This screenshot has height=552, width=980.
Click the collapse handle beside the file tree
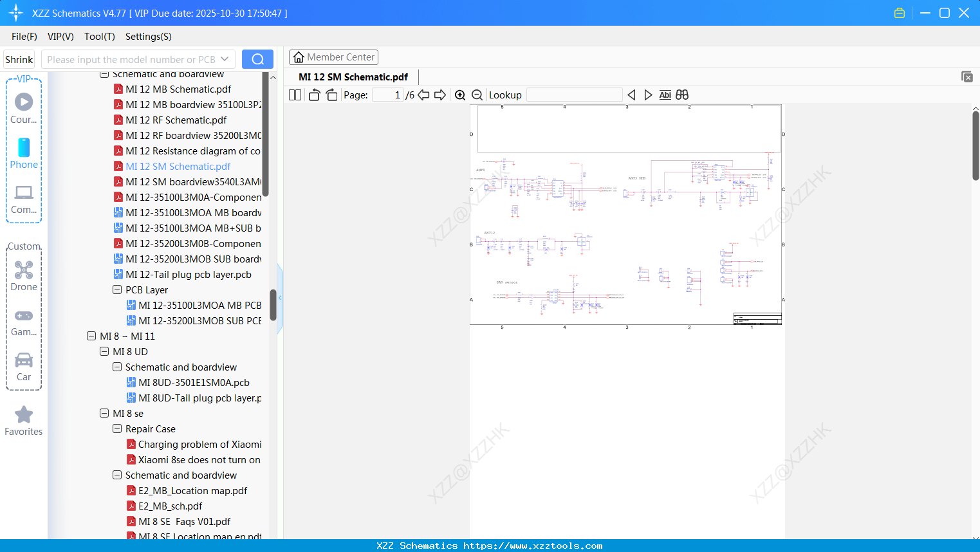point(280,299)
